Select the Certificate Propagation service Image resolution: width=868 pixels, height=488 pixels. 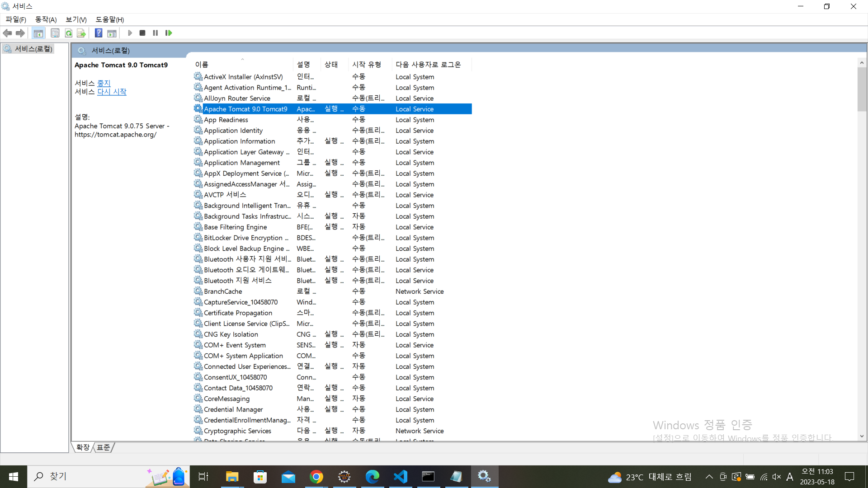pos(332,313)
